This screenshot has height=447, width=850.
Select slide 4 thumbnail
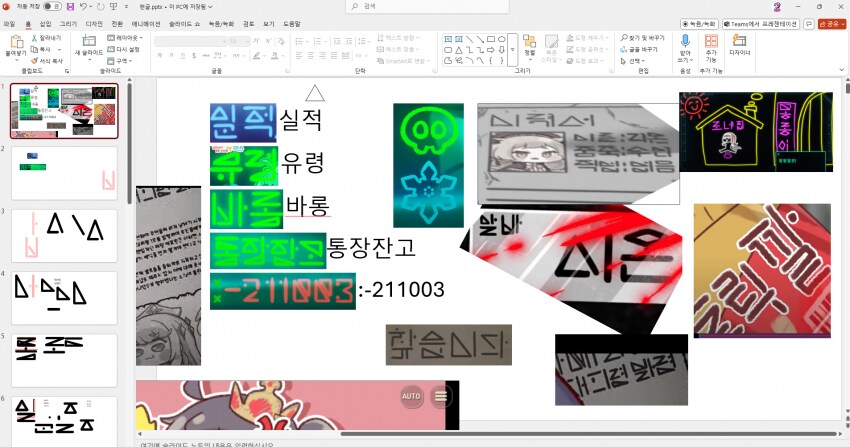pyautogui.click(x=64, y=298)
